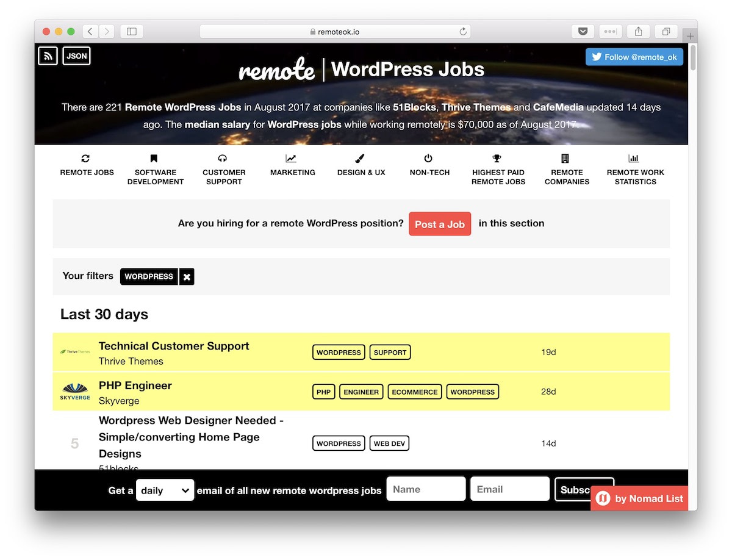Screen dimensions: 732x560
Task: Select the Non-Tech power icon
Action: (x=429, y=158)
